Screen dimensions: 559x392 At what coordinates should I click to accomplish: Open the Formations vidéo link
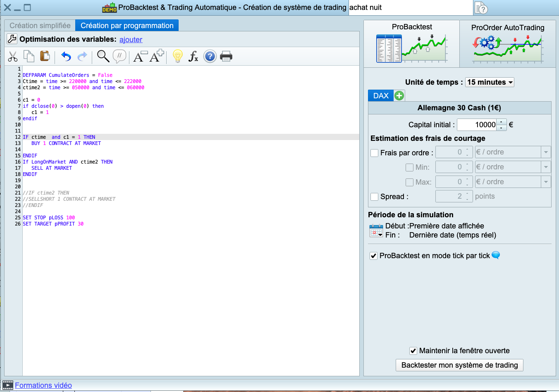(43, 385)
